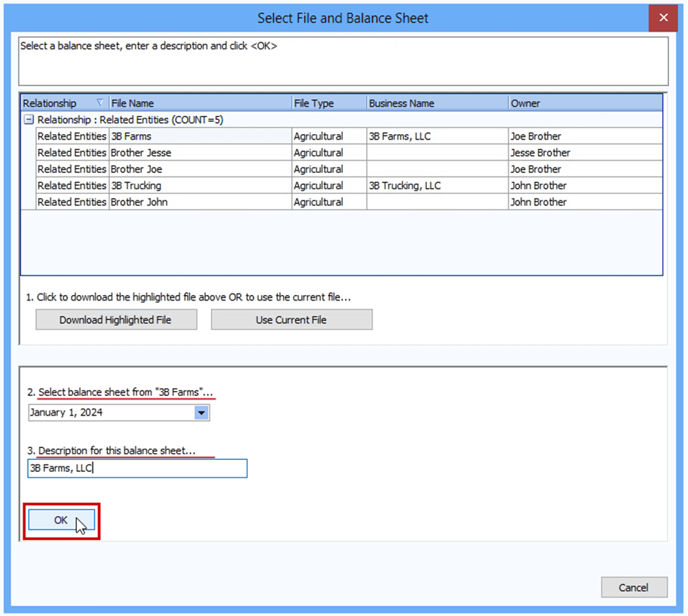Screen dimensions: 688x616
Task: Close the Select File dialog window
Action: 663,18
